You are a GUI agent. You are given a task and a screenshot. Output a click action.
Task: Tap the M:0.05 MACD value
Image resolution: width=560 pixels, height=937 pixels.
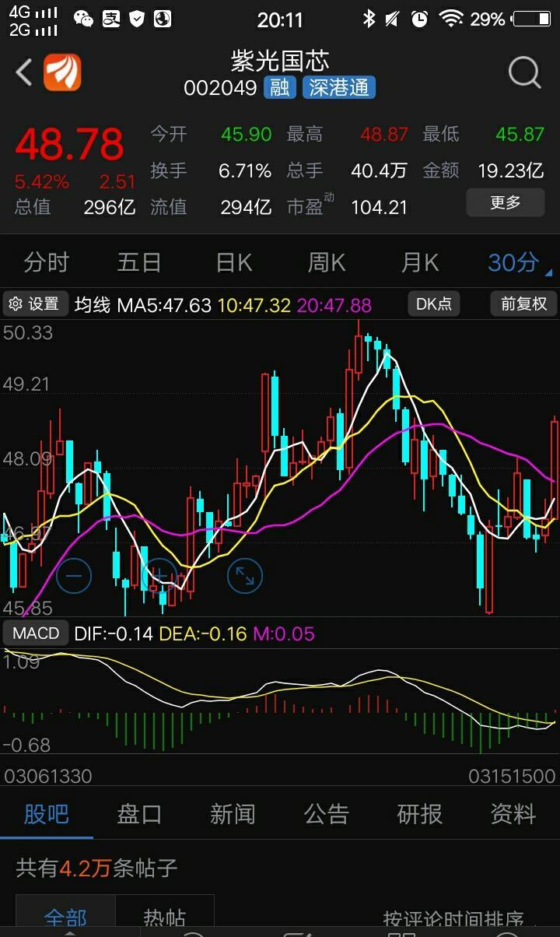(x=284, y=634)
